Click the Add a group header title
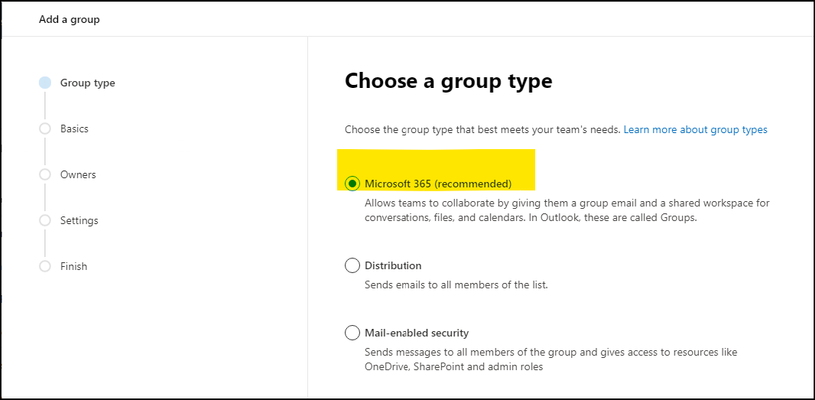This screenshot has height=400, width=815. click(69, 20)
